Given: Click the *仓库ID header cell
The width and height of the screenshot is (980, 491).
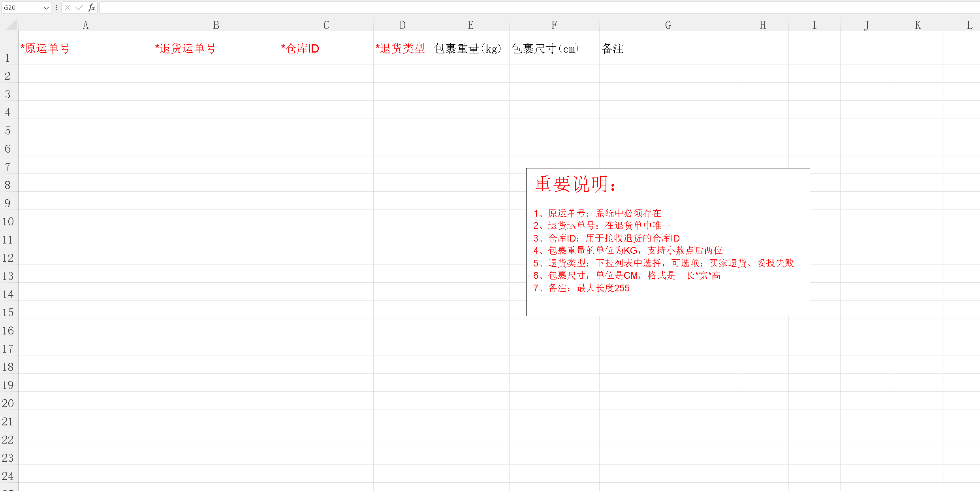Looking at the screenshot, I should 326,48.
